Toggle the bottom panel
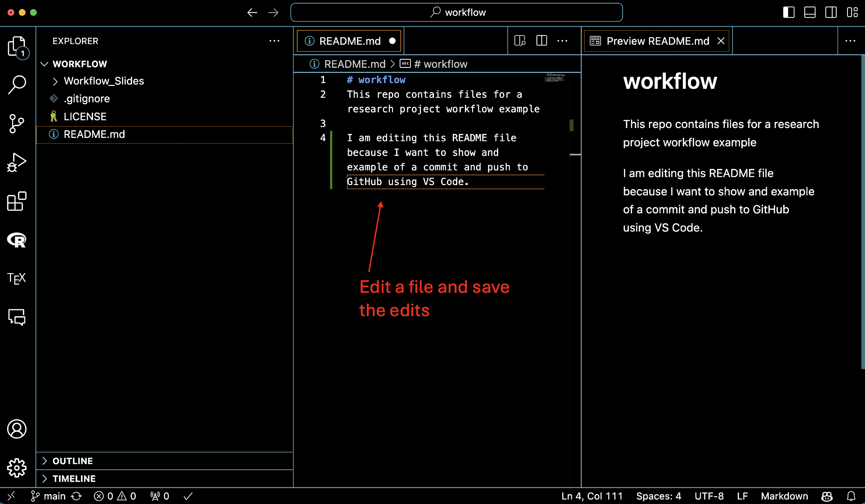Screen dimensions: 865x504 810,13
